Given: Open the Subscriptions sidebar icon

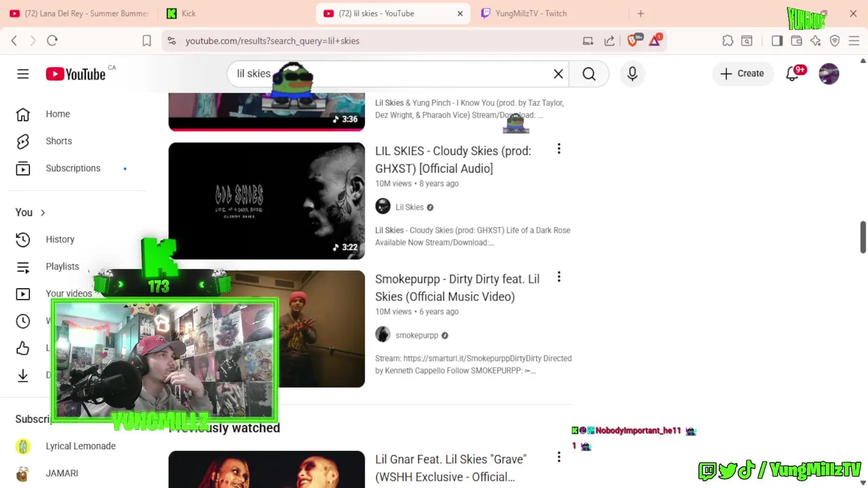Looking at the screenshot, I should coord(23,168).
